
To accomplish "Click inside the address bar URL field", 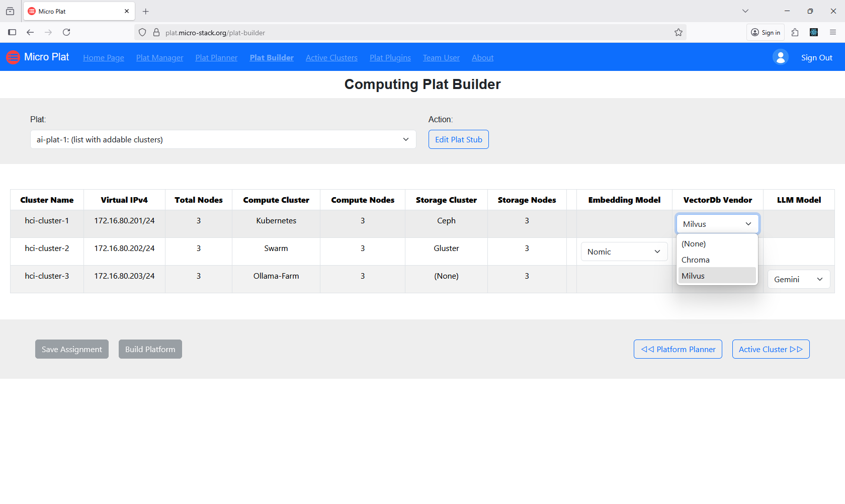I will click(352, 32).
